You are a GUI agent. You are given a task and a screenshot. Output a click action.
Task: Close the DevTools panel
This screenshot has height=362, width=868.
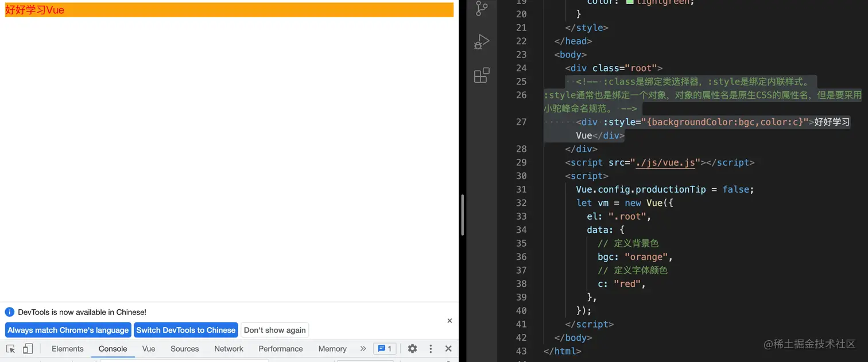(448, 349)
